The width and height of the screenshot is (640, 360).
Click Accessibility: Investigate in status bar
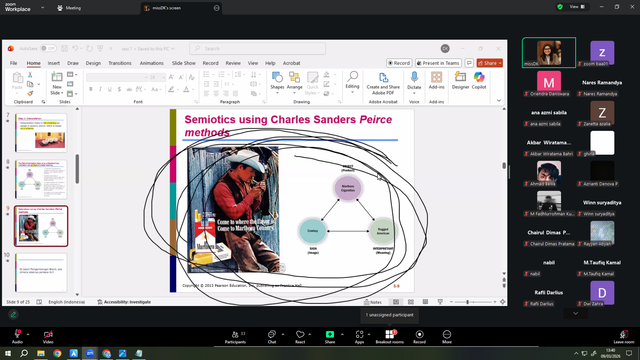point(124,302)
